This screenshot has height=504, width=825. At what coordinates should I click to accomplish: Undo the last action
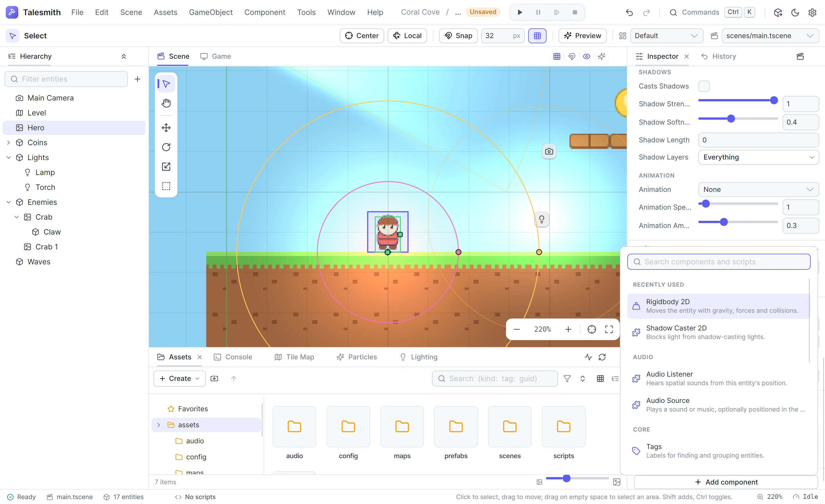coord(629,12)
